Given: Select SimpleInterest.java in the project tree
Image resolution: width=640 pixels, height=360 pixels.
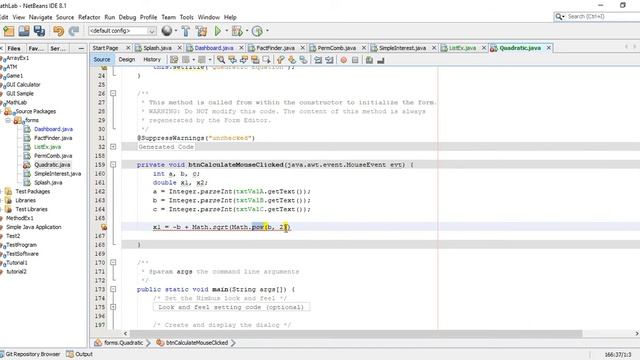Looking at the screenshot, I should coord(58,174).
